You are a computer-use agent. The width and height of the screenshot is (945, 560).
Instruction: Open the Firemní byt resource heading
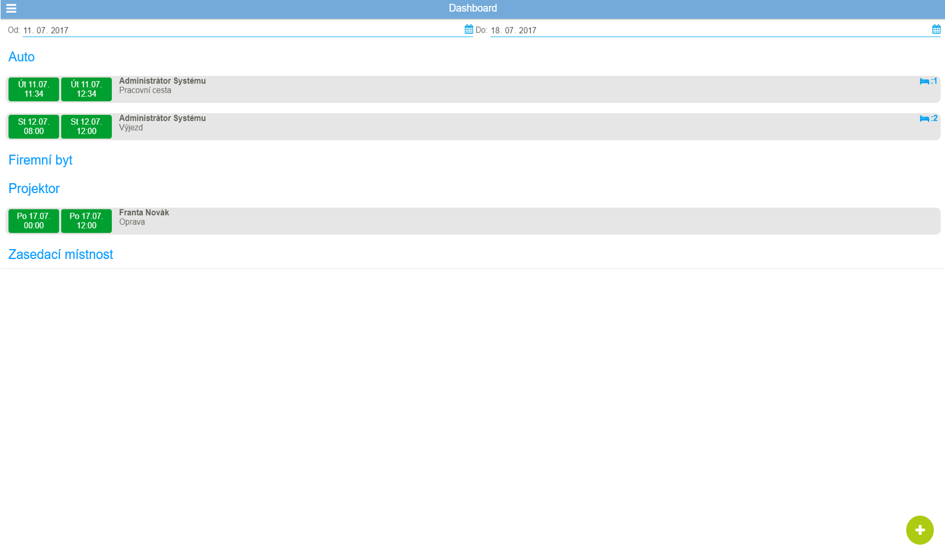tap(40, 160)
